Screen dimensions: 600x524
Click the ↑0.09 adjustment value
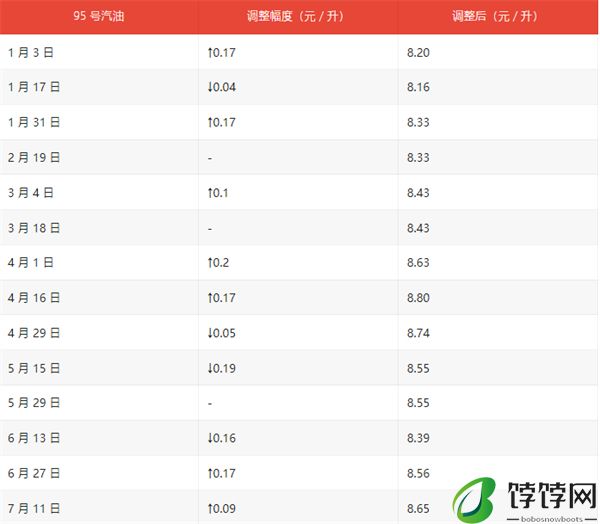point(222,509)
